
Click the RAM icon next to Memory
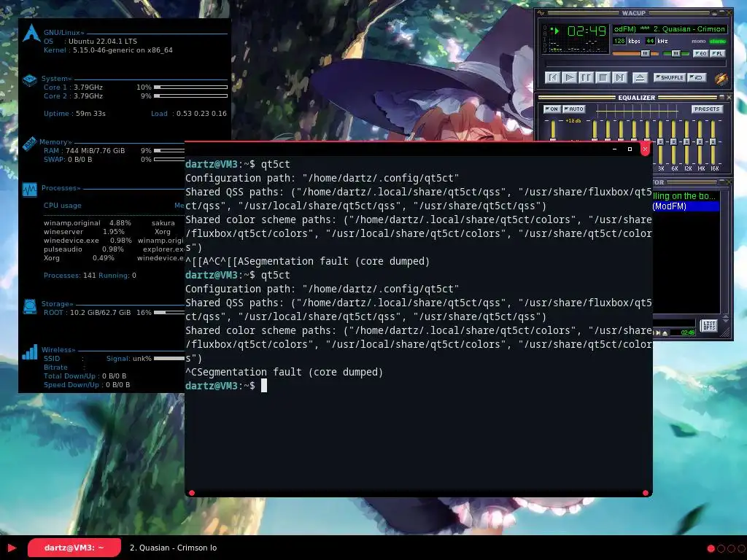pyautogui.click(x=29, y=144)
